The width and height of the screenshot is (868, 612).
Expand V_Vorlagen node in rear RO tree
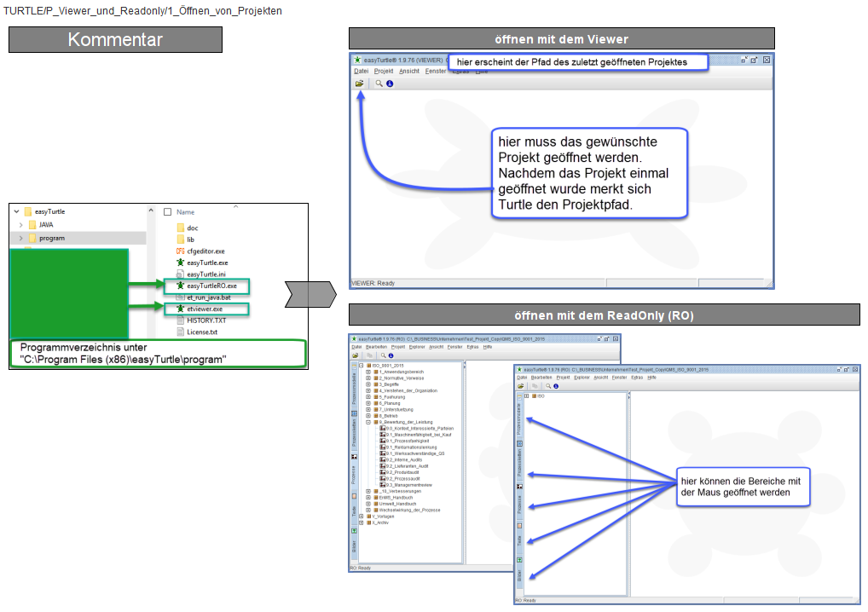click(x=362, y=517)
